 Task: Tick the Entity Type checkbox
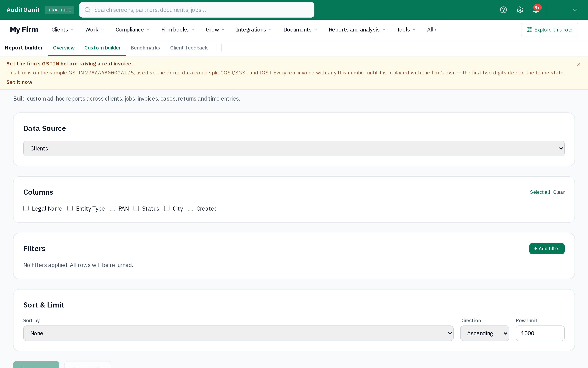tap(70, 208)
